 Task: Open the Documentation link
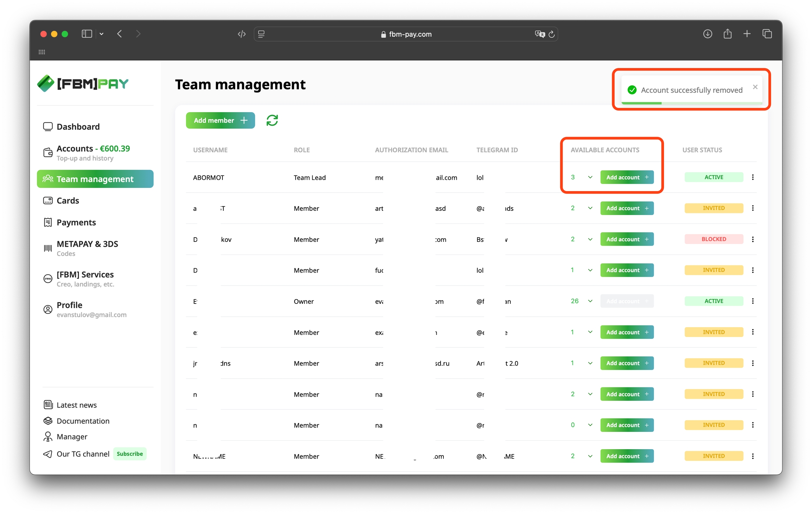coord(83,421)
